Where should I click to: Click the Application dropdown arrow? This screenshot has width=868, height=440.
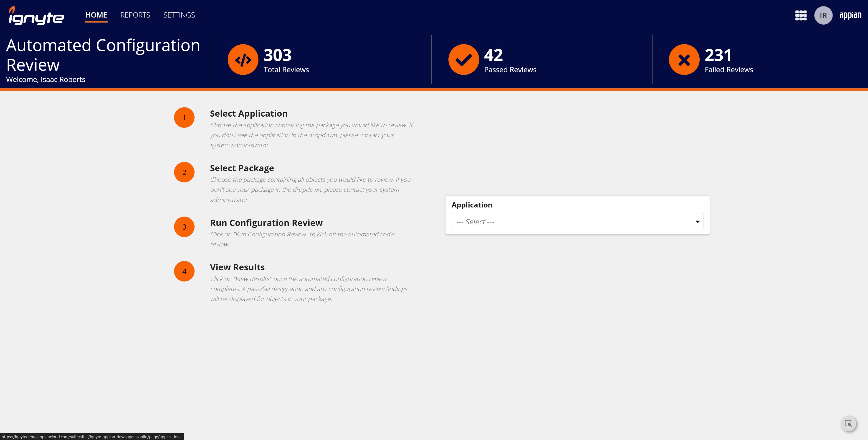pos(697,222)
